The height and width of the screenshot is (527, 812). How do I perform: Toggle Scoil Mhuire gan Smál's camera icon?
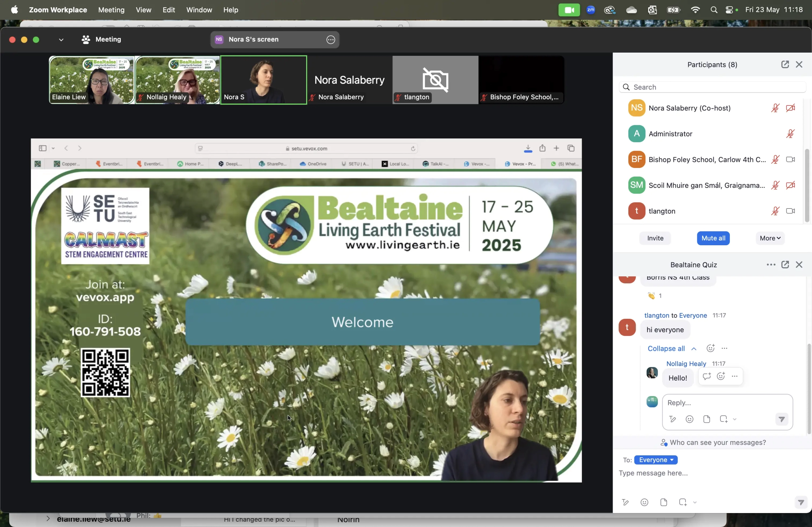790,185
